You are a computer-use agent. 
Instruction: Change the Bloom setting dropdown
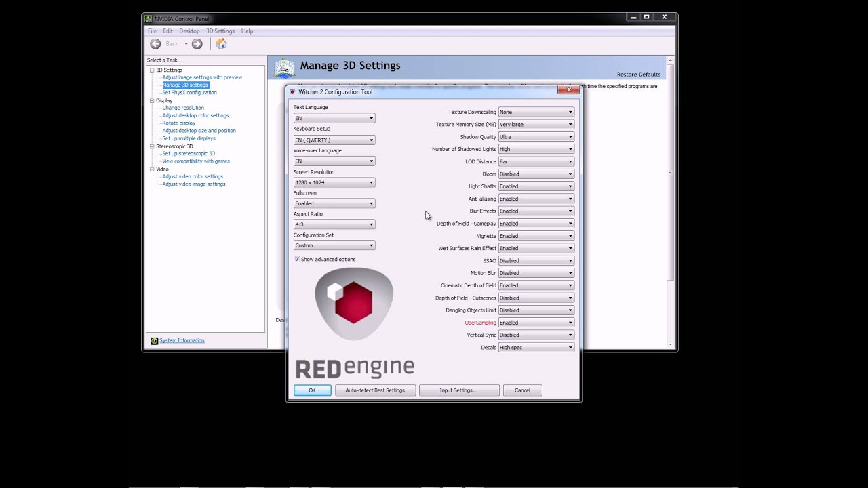pyautogui.click(x=536, y=174)
